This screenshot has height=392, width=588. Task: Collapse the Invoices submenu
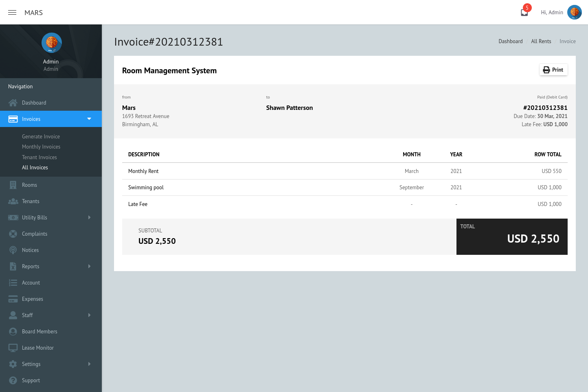[89, 119]
